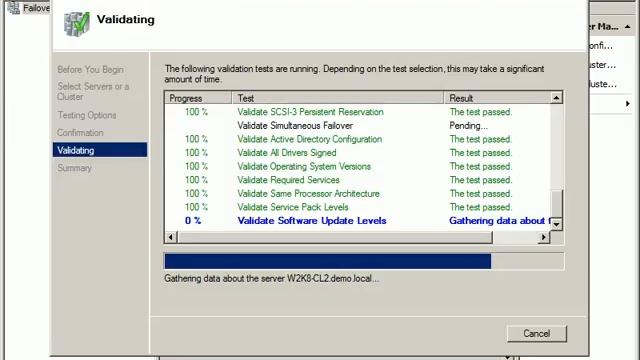
Task: Select the Select Servers or a Cluster step
Action: pos(93,91)
